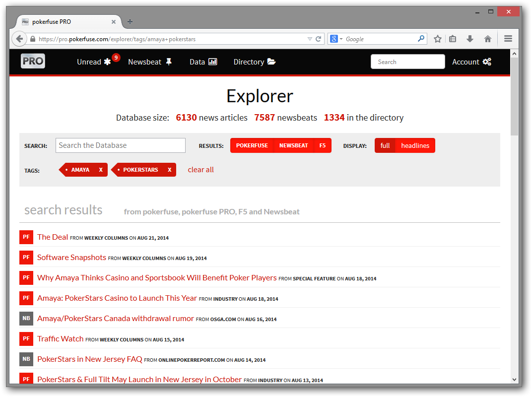This screenshot has height=397, width=532.
Task: Maximize the browser window
Action: tap(491, 12)
